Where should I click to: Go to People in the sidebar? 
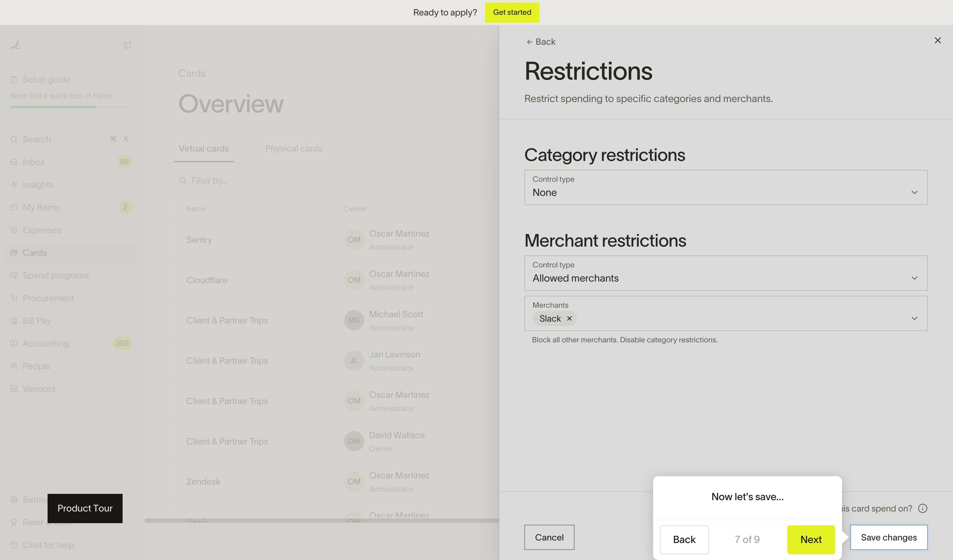[x=71, y=366]
